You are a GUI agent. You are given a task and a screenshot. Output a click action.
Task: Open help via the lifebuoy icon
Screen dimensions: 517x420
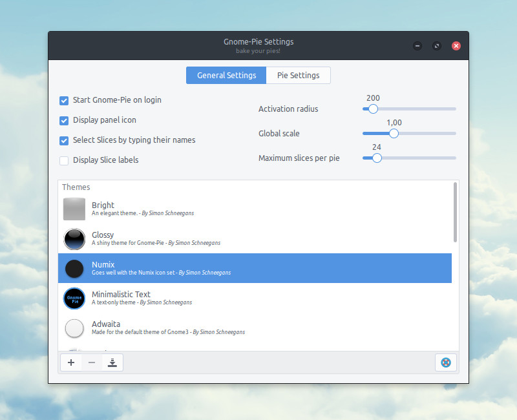click(x=446, y=362)
